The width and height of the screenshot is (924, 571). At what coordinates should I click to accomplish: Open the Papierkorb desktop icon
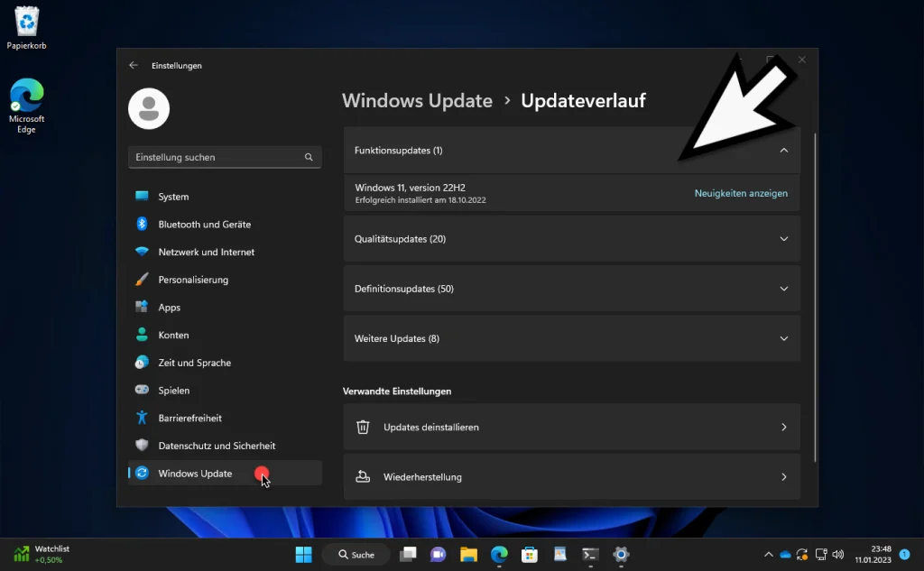[x=26, y=28]
